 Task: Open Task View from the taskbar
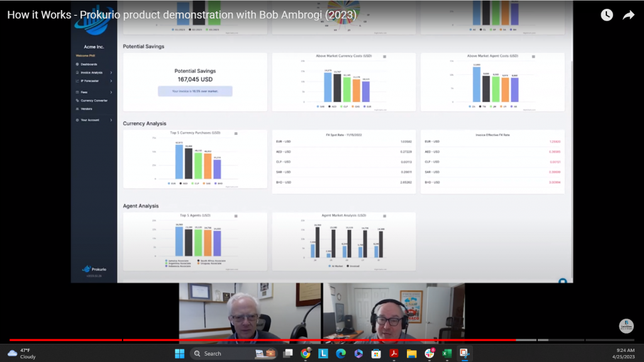click(x=288, y=353)
